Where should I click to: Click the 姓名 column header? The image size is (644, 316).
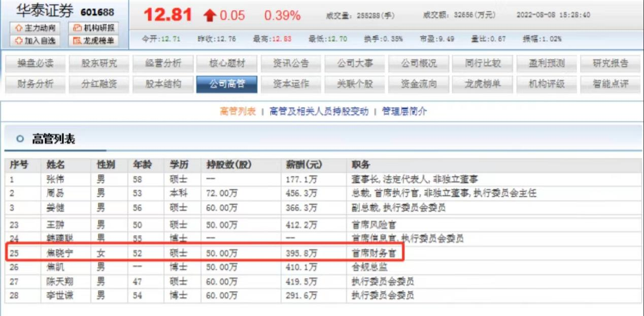pos(56,165)
